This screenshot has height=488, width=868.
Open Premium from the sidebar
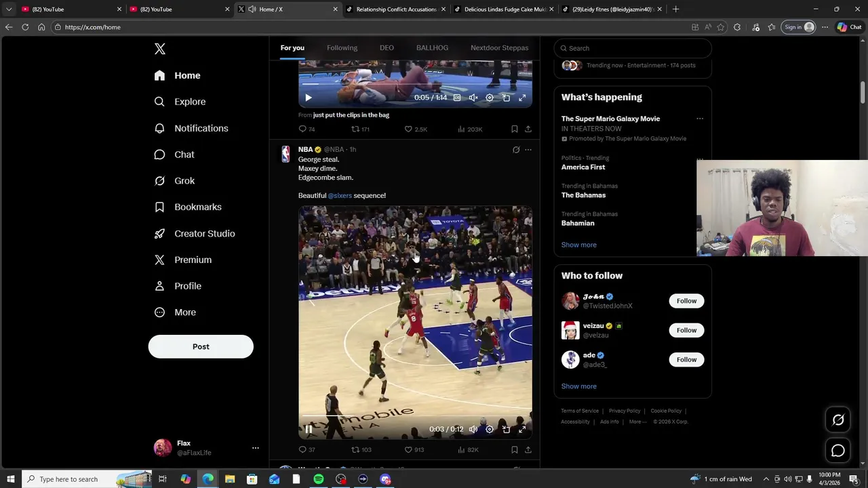click(184, 260)
